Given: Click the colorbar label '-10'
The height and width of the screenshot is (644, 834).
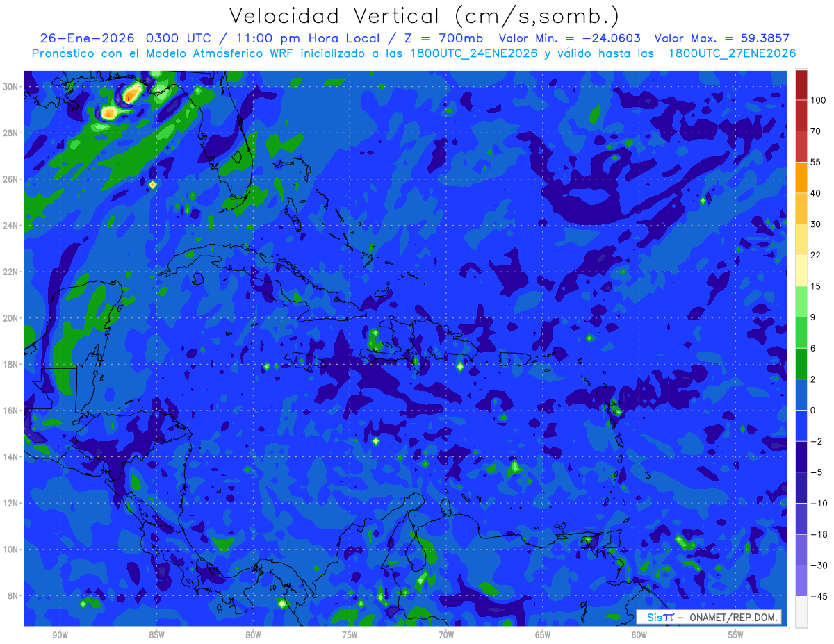Looking at the screenshot, I should point(818,503).
